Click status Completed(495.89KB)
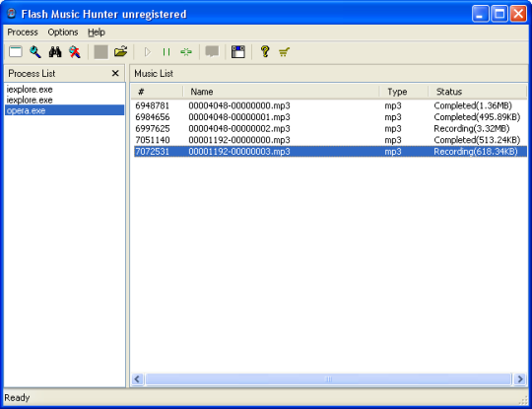This screenshot has width=532, height=409. pos(477,117)
